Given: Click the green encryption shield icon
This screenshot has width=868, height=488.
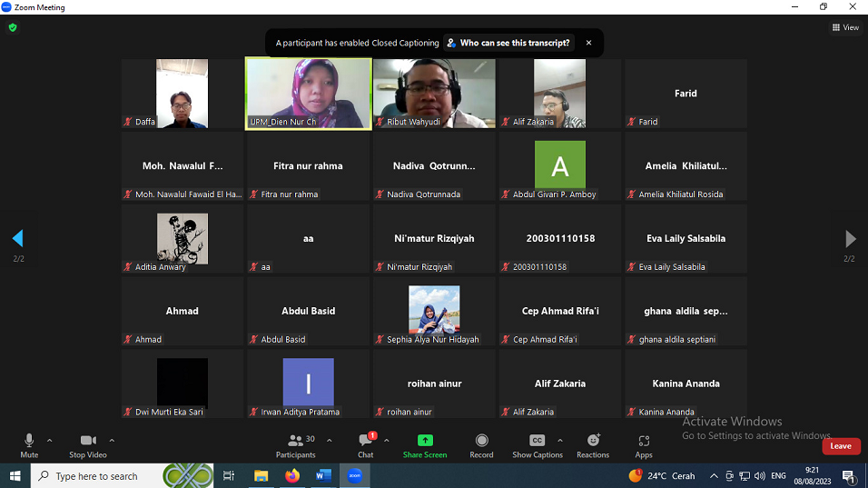Looking at the screenshot, I should point(13,27).
